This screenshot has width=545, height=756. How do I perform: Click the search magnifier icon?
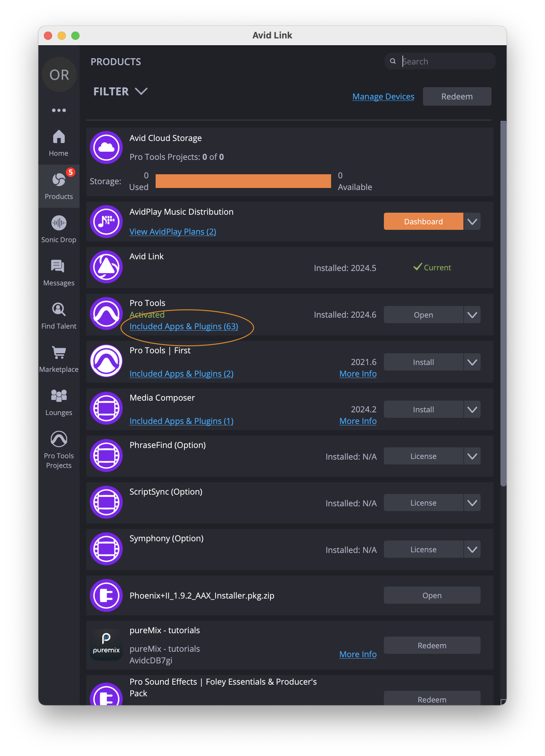[393, 61]
